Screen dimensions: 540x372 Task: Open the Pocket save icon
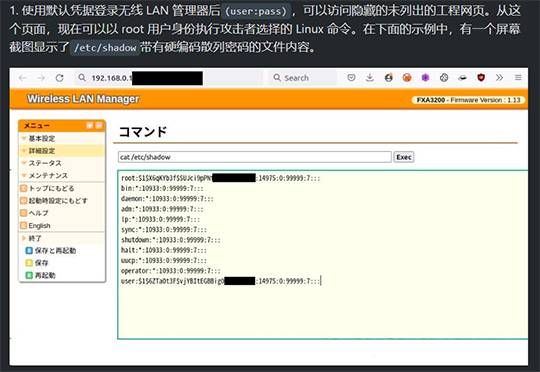[351, 78]
